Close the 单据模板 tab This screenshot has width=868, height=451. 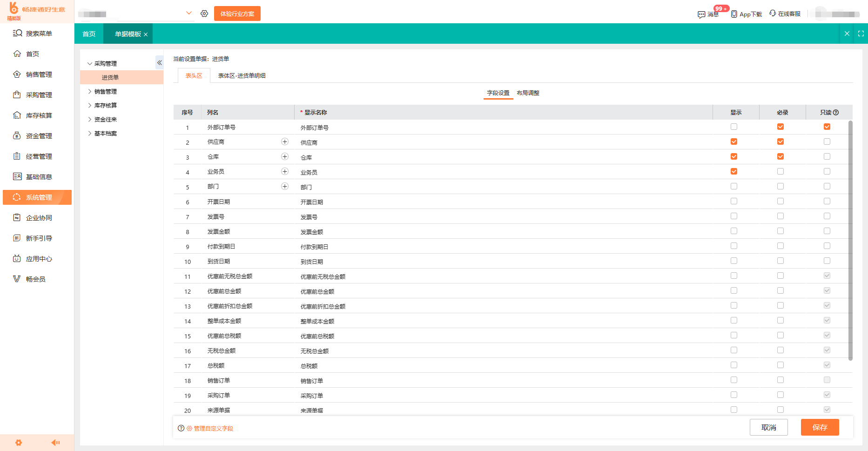(x=146, y=34)
